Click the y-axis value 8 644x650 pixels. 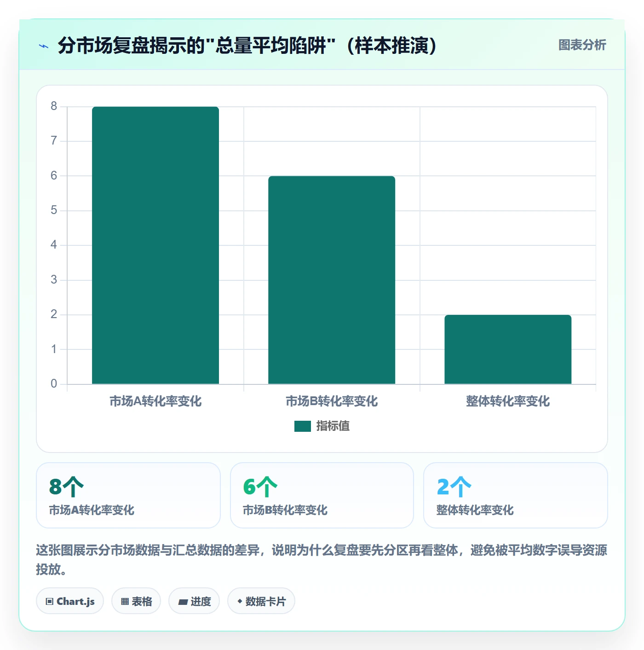tap(54, 106)
